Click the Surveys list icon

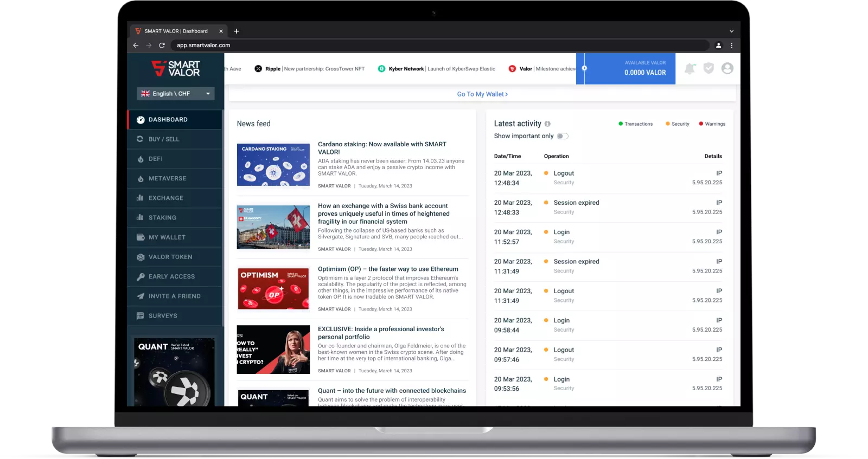coord(141,316)
